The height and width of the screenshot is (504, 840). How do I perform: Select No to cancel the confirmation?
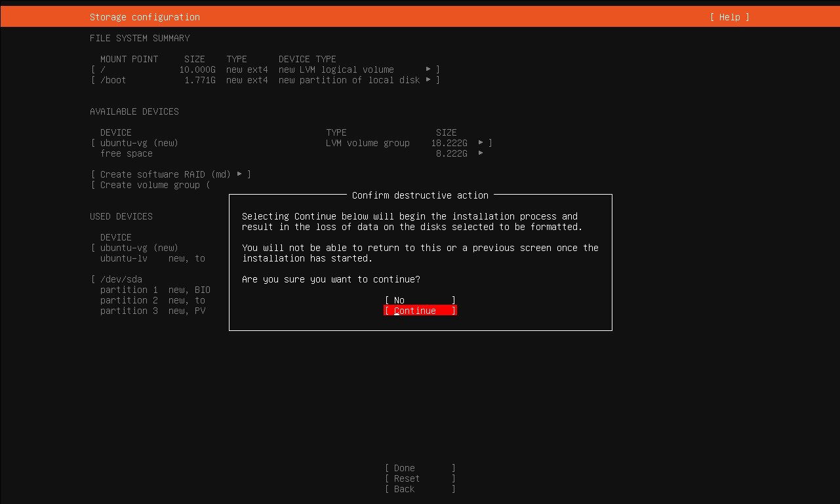click(420, 300)
